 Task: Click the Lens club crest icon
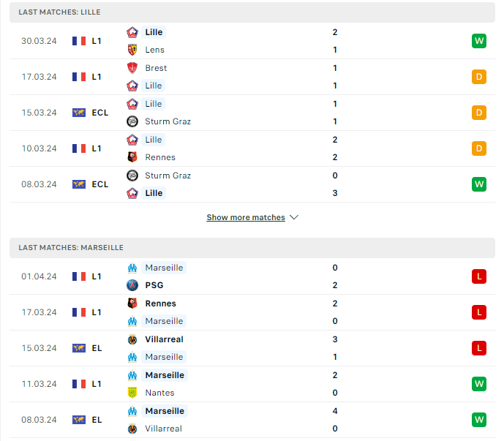(132, 50)
